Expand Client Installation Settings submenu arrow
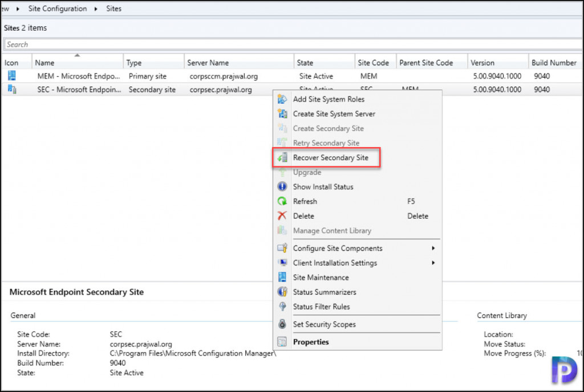Screen dimensions: 584x392 (433, 263)
